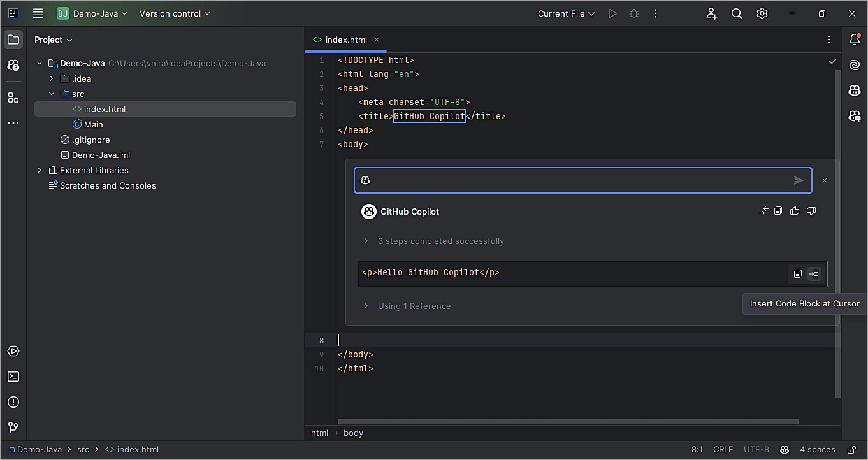Open the Problems tool window
The width and height of the screenshot is (868, 460).
[x=13, y=402]
